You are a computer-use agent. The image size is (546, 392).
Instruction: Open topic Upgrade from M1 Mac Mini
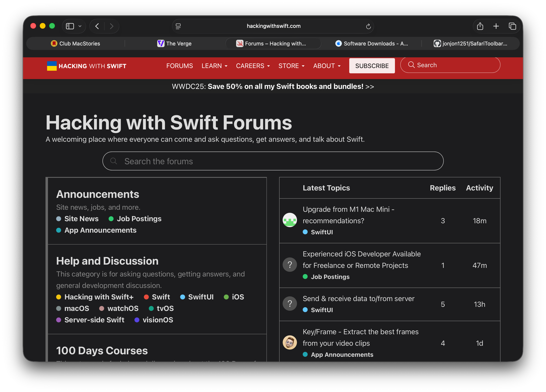(x=348, y=215)
